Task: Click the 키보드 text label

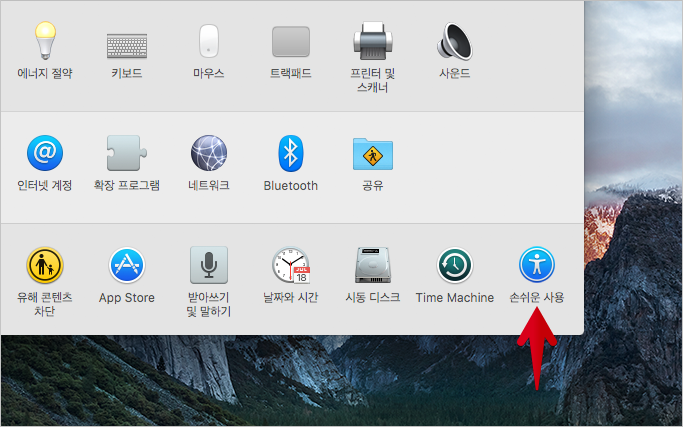Action: click(x=127, y=73)
